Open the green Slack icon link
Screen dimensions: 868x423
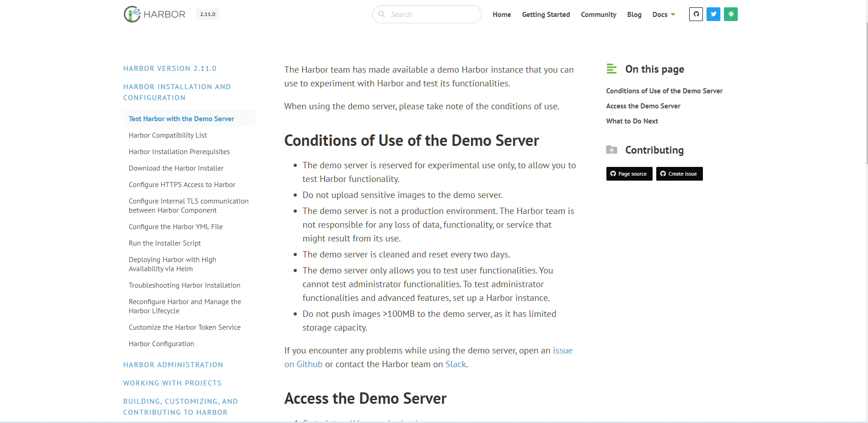[730, 14]
